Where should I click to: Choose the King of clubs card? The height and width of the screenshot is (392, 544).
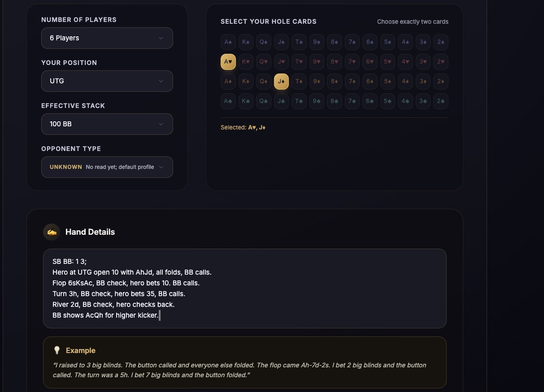pyautogui.click(x=246, y=101)
